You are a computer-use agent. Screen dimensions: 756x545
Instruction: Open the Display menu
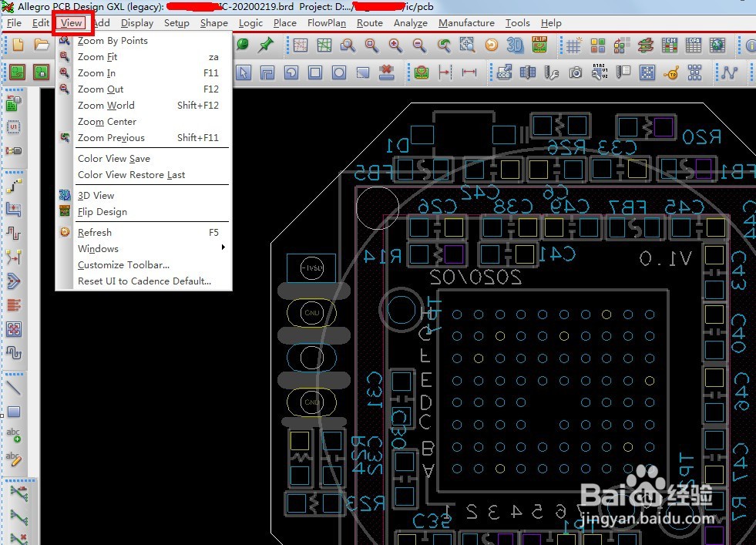click(x=137, y=22)
